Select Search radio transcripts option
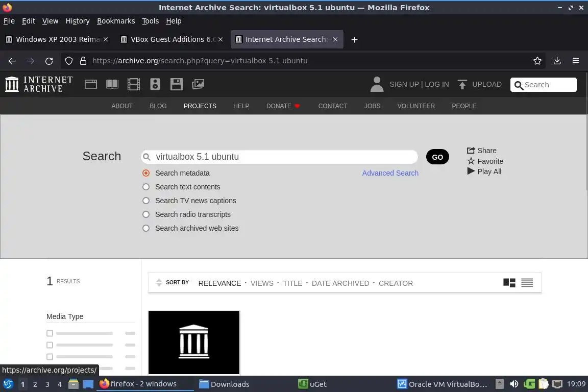Viewport: 588px width, 392px height. (146, 214)
